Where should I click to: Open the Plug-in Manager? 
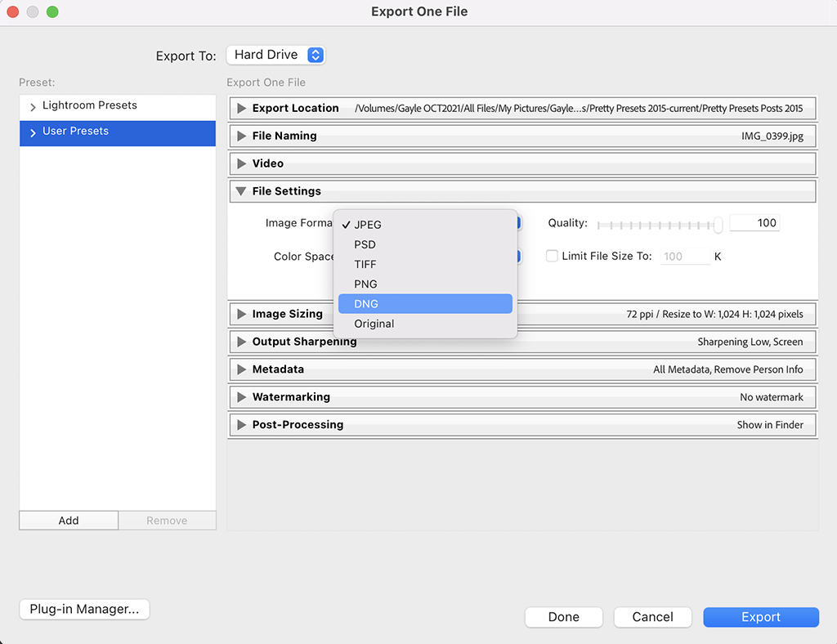tap(83, 609)
